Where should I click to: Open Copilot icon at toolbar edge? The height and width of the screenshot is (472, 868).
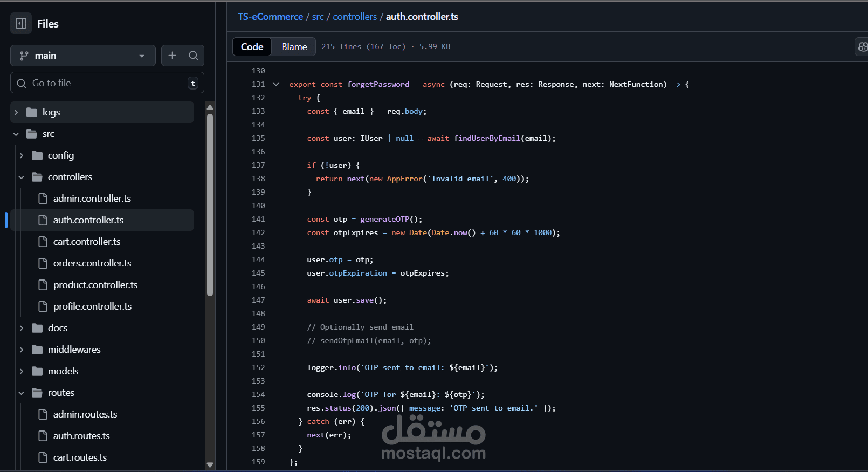point(862,47)
